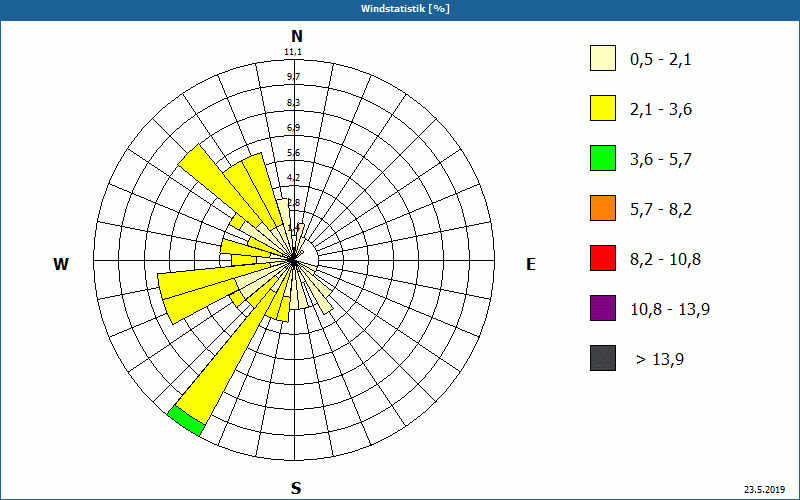
Task: Click the yellow 2,1 - 3,6 legend swatch
Action: pos(603,108)
